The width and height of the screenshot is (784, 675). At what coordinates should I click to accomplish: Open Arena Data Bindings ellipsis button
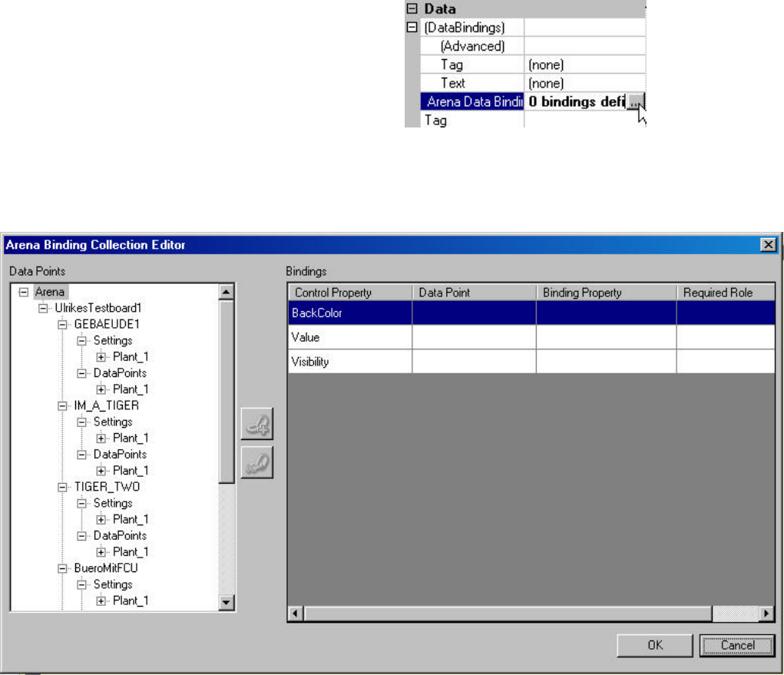[635, 101]
